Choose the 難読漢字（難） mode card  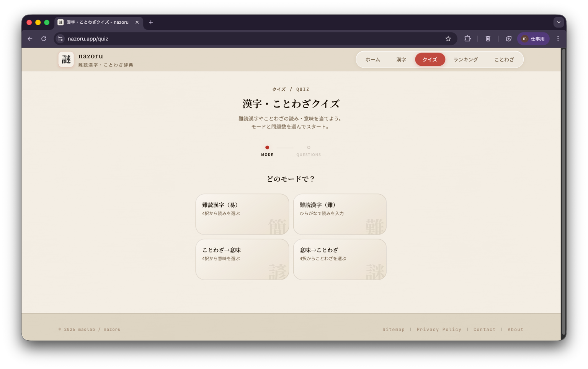click(x=340, y=214)
